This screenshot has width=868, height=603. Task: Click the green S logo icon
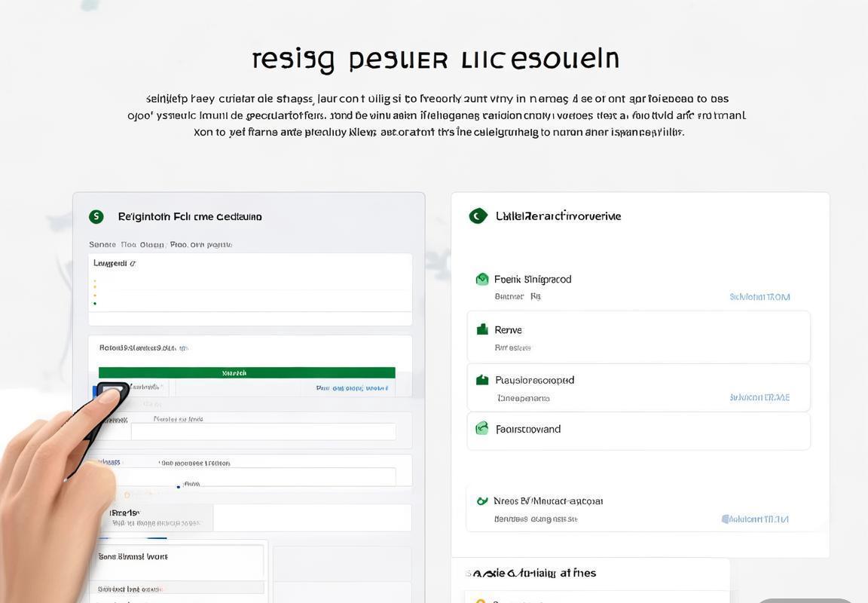click(x=96, y=217)
